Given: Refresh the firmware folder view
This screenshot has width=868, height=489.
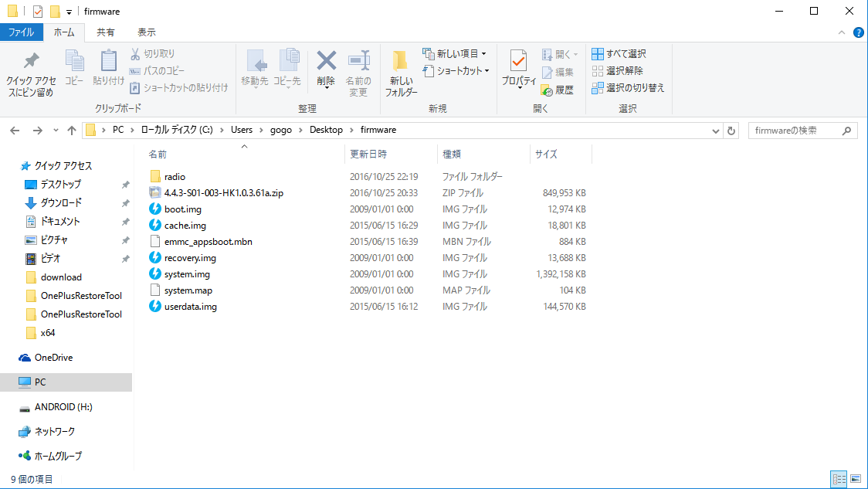Looking at the screenshot, I should pos(731,131).
